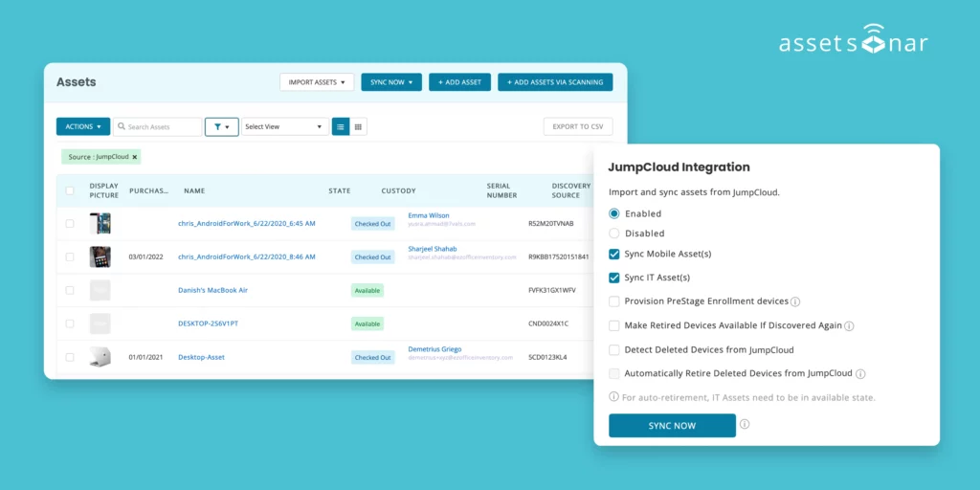This screenshot has height=490, width=980.
Task: Open the Desktop-Asset laptop thumbnail
Action: (x=100, y=357)
